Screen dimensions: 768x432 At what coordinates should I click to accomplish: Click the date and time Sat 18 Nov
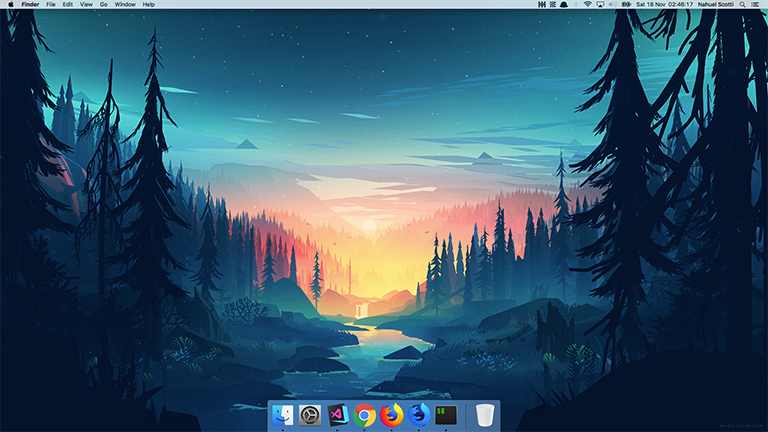[x=664, y=4]
